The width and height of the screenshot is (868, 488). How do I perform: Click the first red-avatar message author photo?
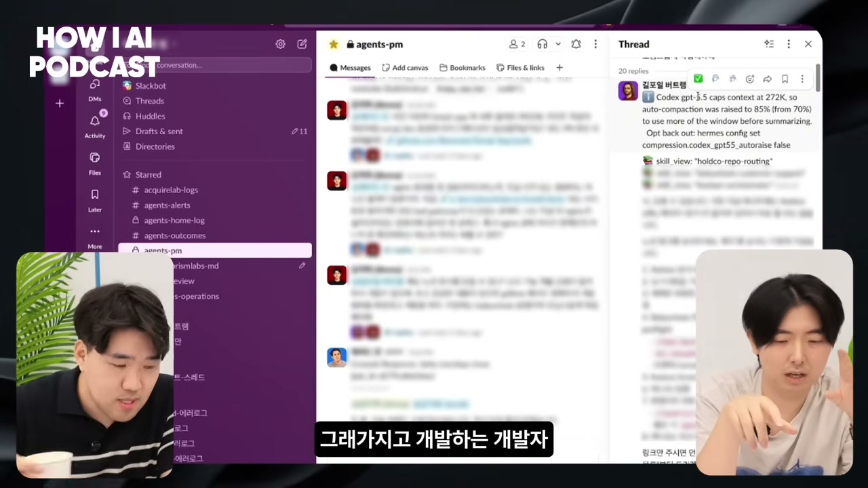coord(337,110)
